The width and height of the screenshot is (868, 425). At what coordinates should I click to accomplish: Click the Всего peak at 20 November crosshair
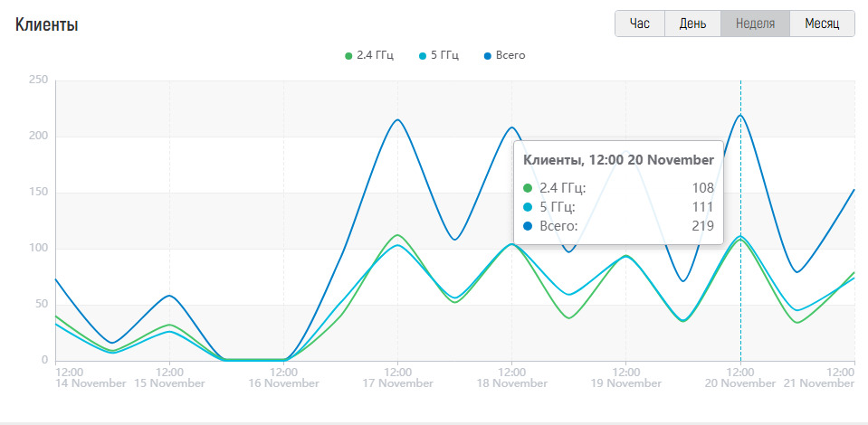coord(740,115)
